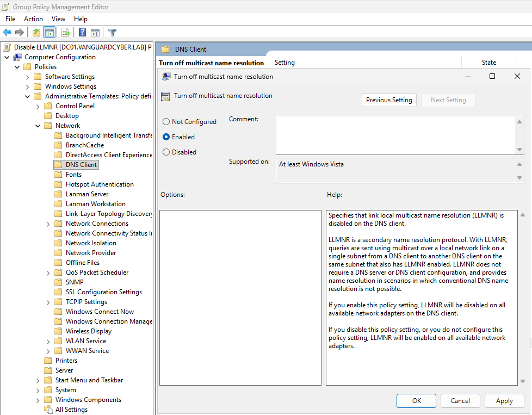Viewport: 532px width, 415px height.
Task: Click the Disable LLMNR policy scroll icon
Action: click(7, 47)
